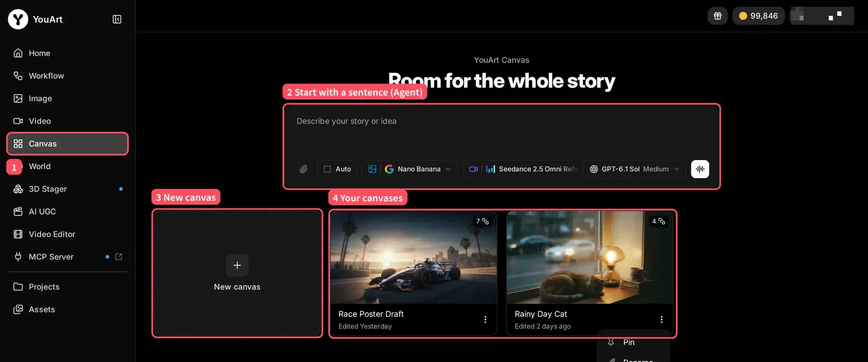Open the gift rewards icon
This screenshot has height=362, width=868.
717,16
